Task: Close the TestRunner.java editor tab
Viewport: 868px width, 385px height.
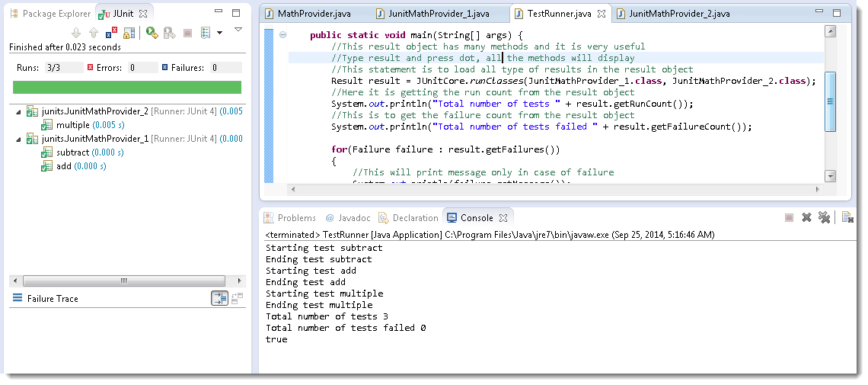Action: 602,13
